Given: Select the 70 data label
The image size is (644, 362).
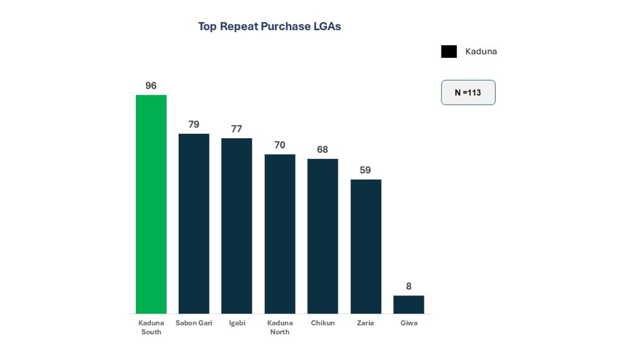Looking at the screenshot, I should pyautogui.click(x=280, y=145).
